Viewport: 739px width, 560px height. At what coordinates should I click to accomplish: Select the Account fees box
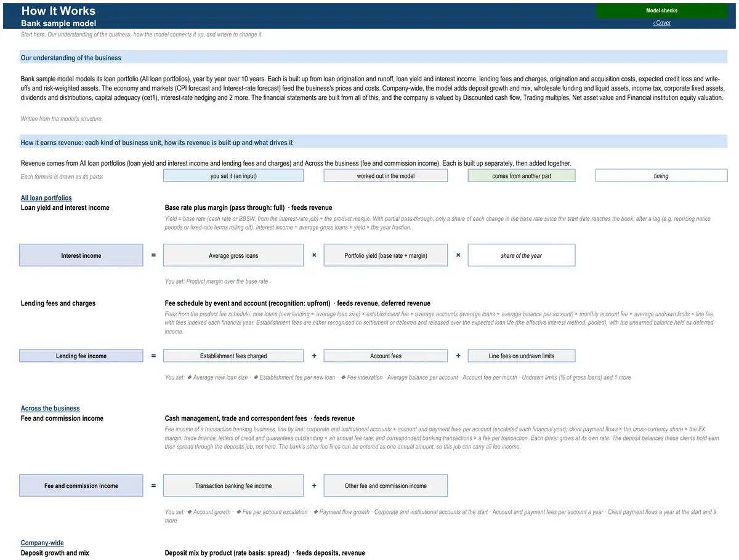coord(386,356)
